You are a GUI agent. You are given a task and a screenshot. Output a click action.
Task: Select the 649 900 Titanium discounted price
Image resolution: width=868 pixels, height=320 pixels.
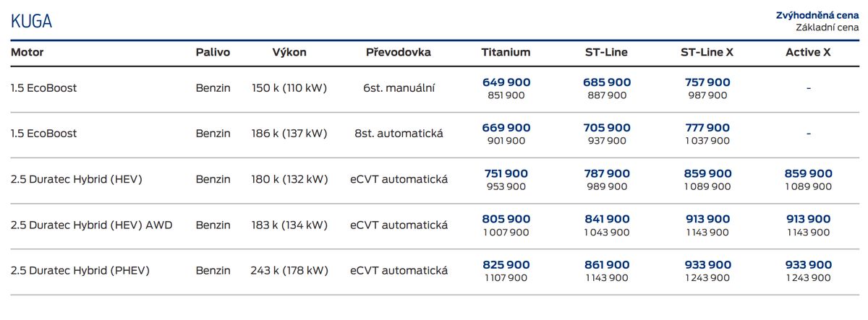506,82
